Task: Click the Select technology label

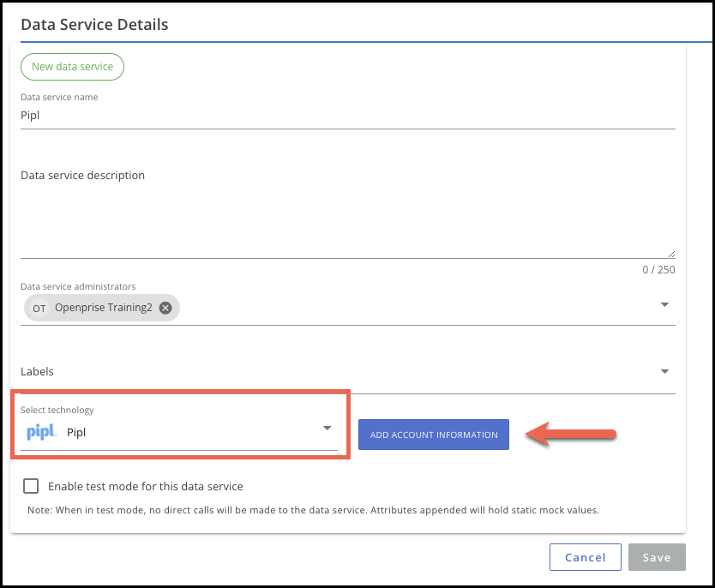Action: tap(57, 410)
